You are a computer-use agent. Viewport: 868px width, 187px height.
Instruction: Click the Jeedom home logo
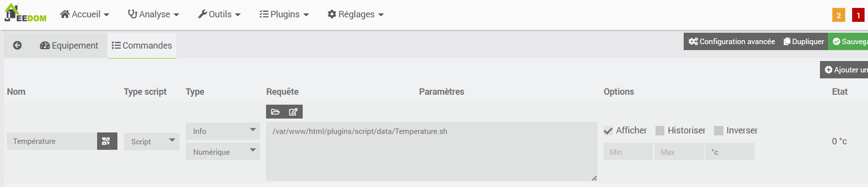click(x=25, y=13)
